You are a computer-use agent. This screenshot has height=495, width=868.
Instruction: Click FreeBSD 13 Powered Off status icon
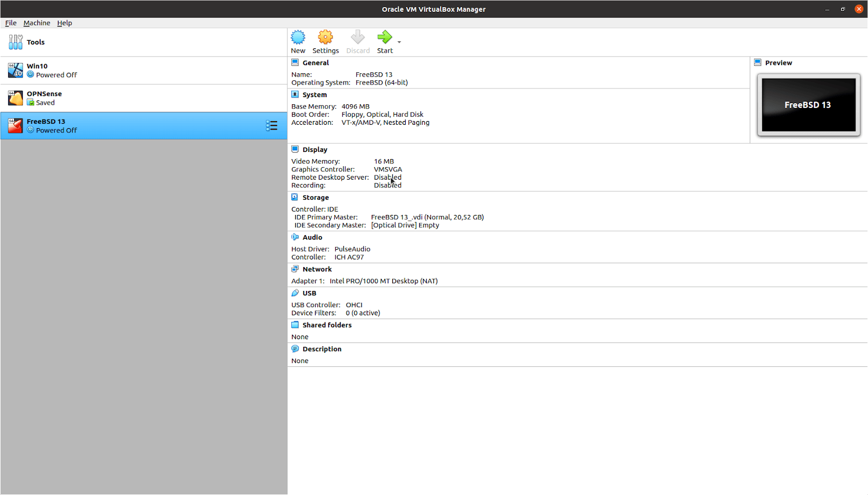pos(30,130)
